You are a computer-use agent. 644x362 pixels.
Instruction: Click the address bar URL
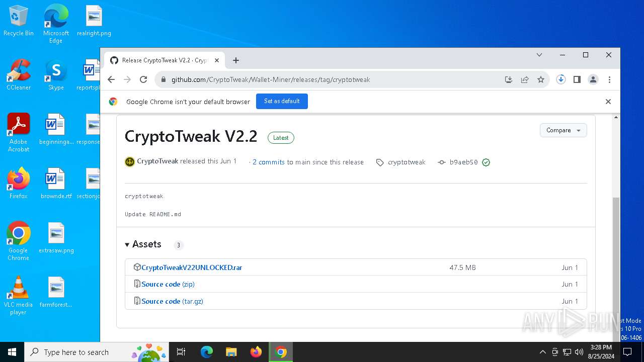point(271,79)
